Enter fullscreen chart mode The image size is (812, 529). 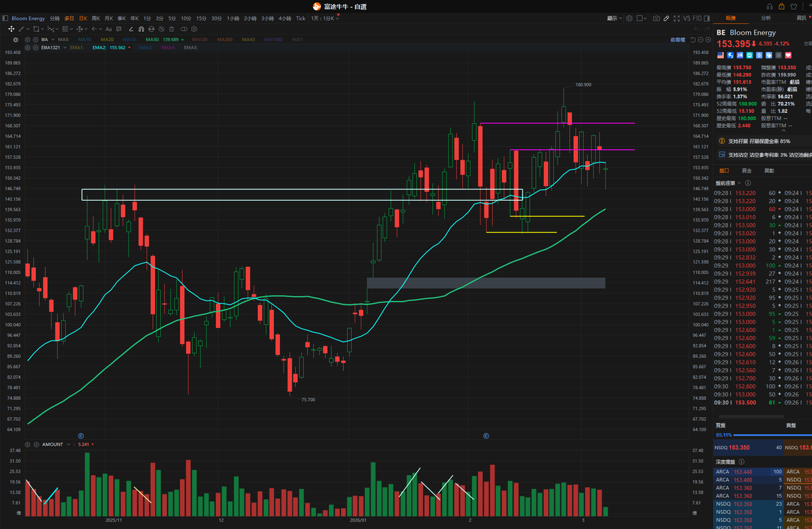677,18
